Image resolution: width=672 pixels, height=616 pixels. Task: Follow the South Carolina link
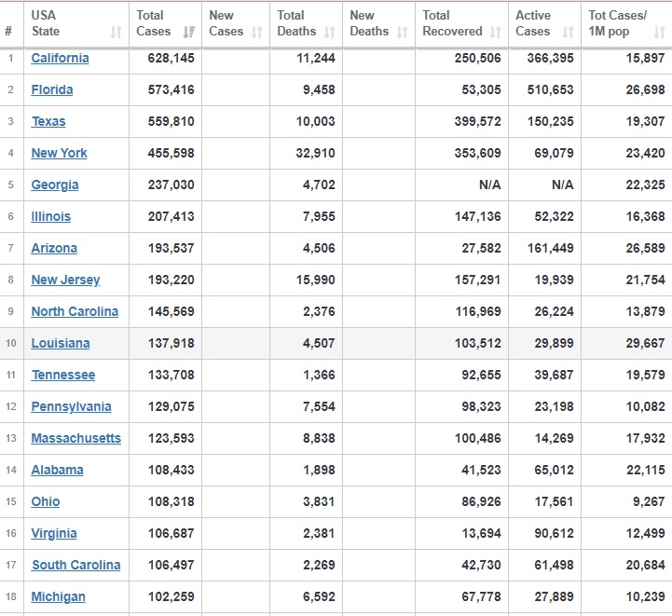[75, 565]
